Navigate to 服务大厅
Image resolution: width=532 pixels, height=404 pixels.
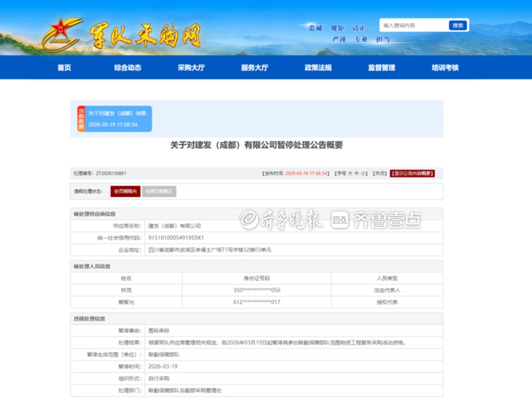tap(255, 68)
